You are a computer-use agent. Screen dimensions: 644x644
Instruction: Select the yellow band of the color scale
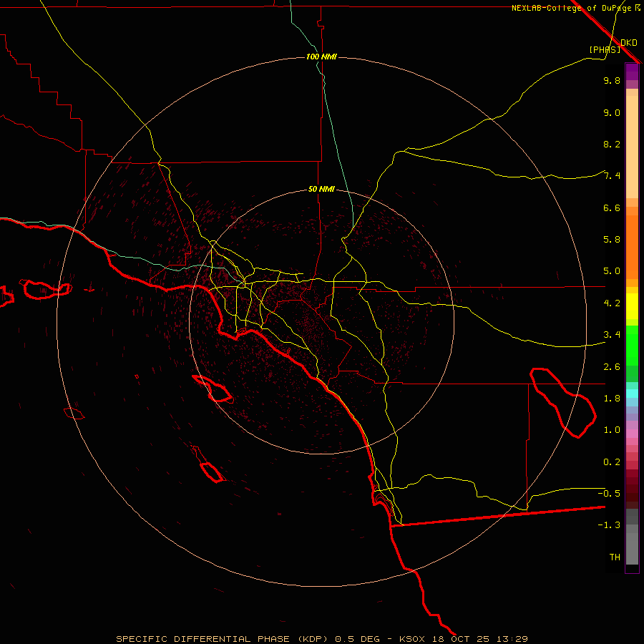(x=632, y=309)
